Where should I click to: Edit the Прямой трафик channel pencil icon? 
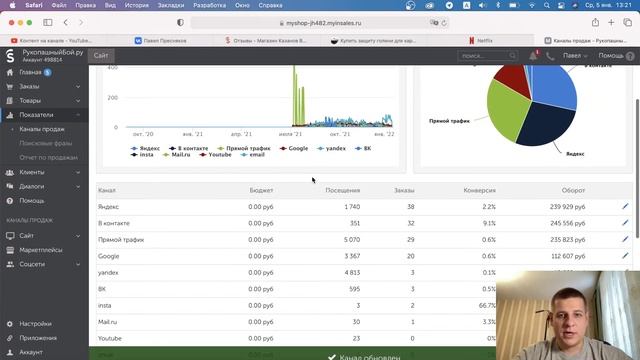[x=625, y=239]
